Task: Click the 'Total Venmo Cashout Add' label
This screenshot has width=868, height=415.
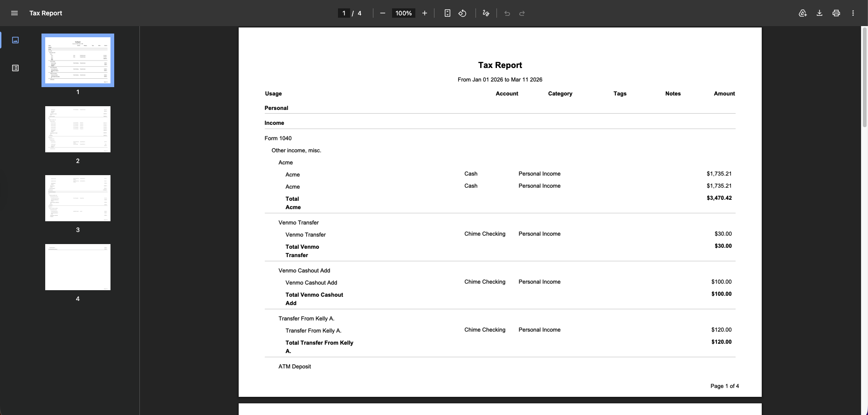Action: [314, 299]
